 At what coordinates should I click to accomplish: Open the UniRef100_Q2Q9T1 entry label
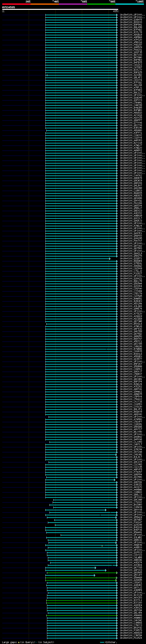131,259
